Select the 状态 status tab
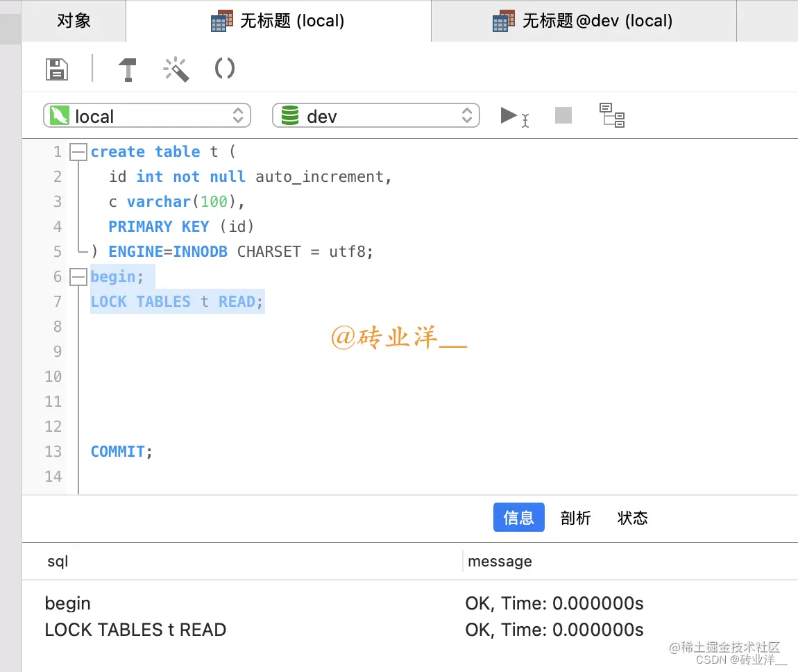Image resolution: width=798 pixels, height=672 pixels. (632, 518)
